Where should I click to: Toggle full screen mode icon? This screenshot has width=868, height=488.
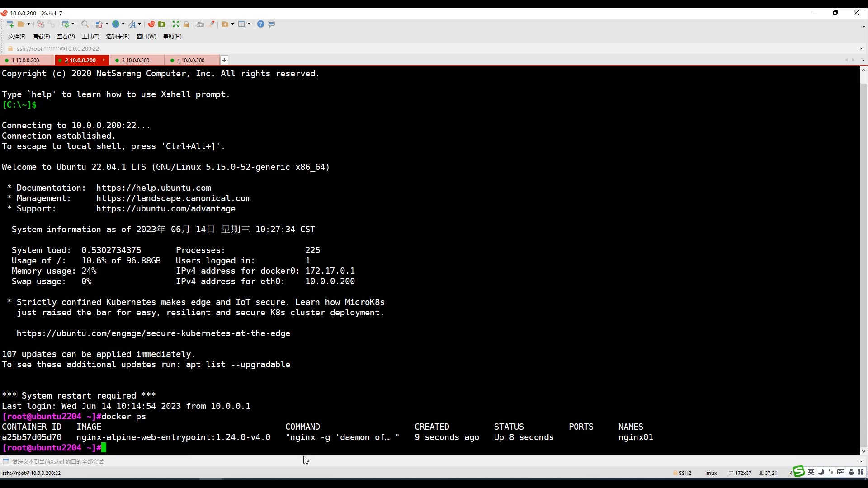(176, 24)
